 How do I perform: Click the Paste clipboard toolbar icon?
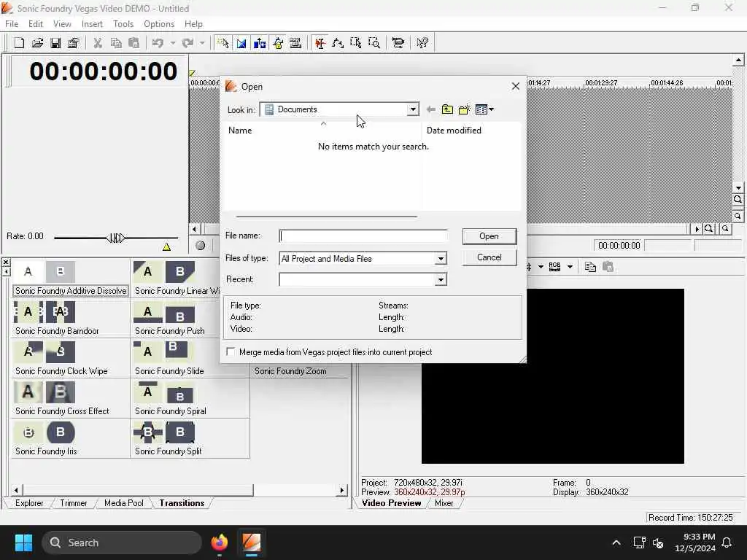(x=134, y=43)
